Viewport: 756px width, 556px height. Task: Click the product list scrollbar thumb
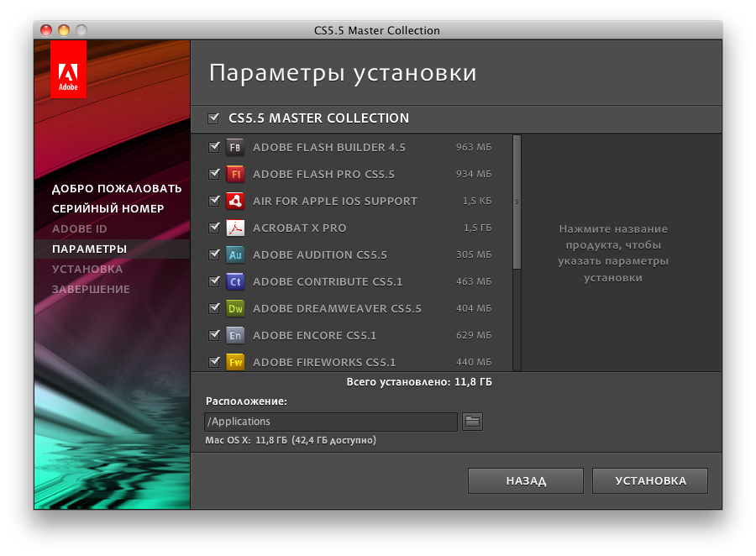point(517,202)
